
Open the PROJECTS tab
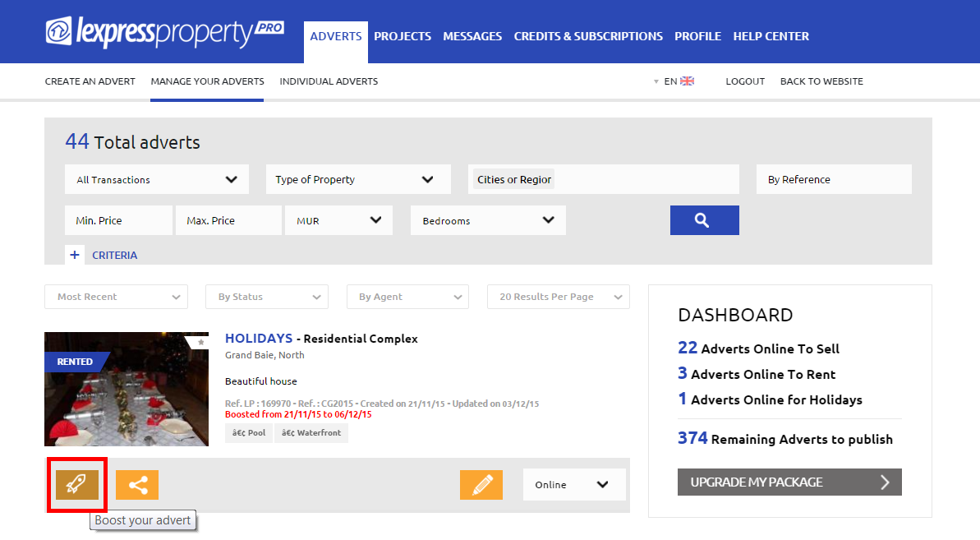coord(403,36)
